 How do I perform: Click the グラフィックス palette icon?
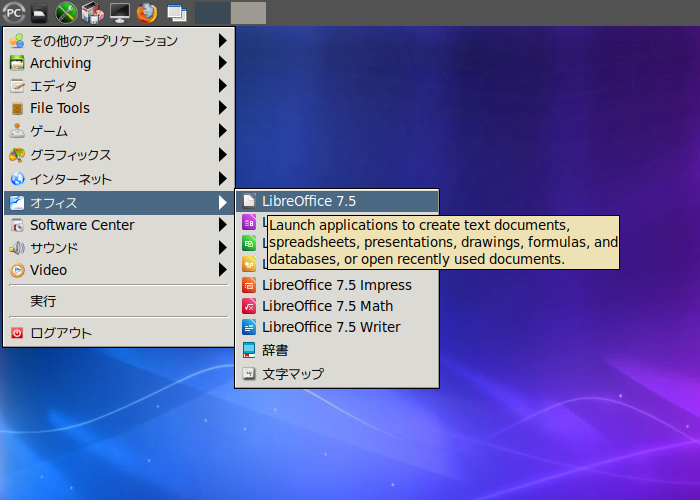[17, 155]
